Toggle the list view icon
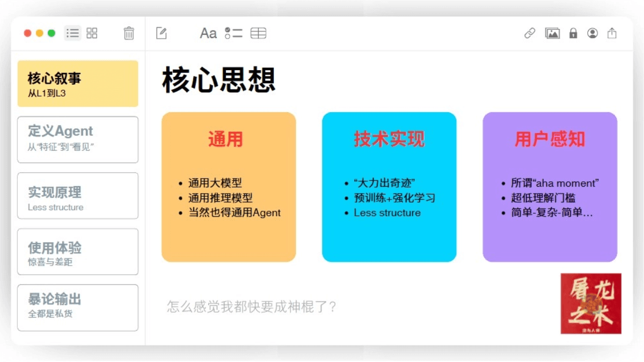 tap(72, 33)
